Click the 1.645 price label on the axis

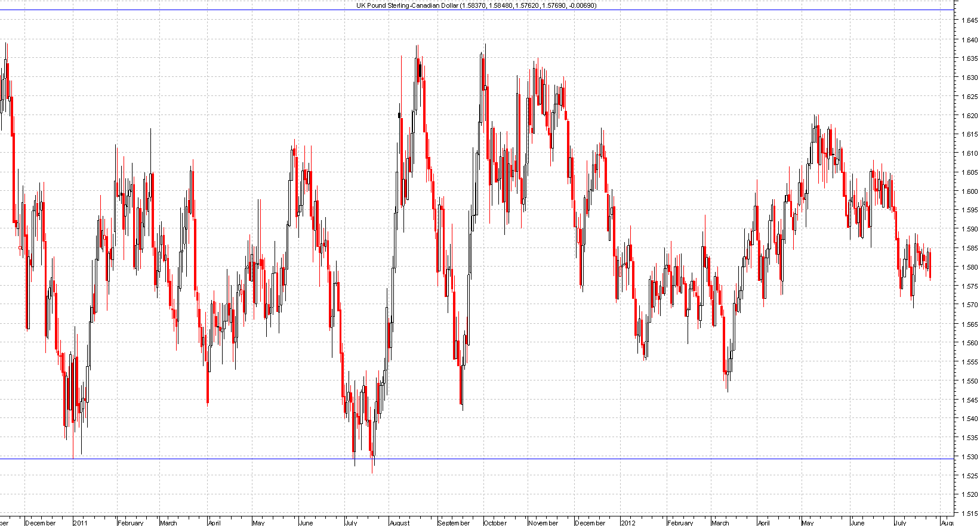[969, 20]
